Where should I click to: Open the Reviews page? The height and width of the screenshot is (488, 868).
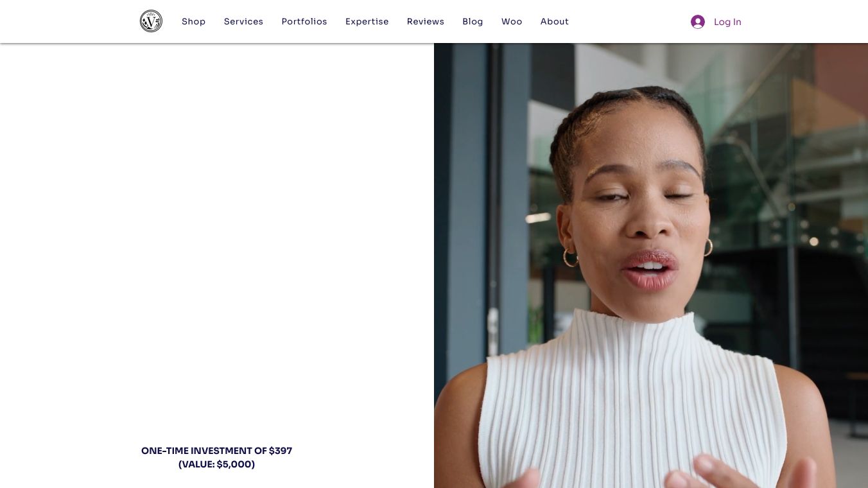tap(425, 21)
